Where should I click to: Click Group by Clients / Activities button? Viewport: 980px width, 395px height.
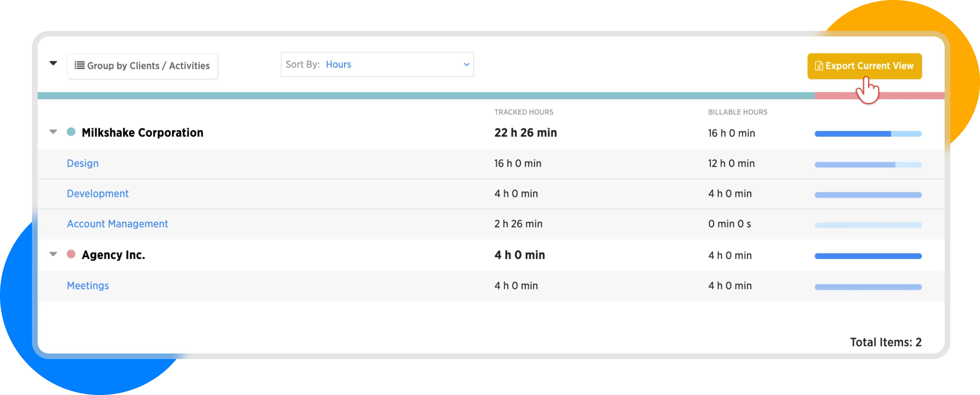[143, 66]
